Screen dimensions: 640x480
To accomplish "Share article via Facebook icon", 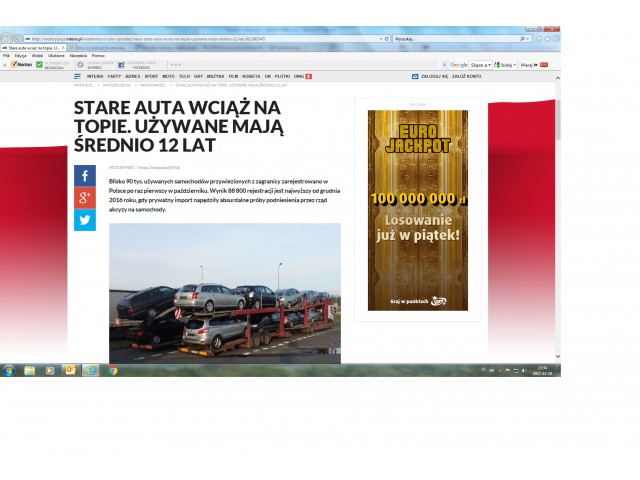I will (x=85, y=176).
